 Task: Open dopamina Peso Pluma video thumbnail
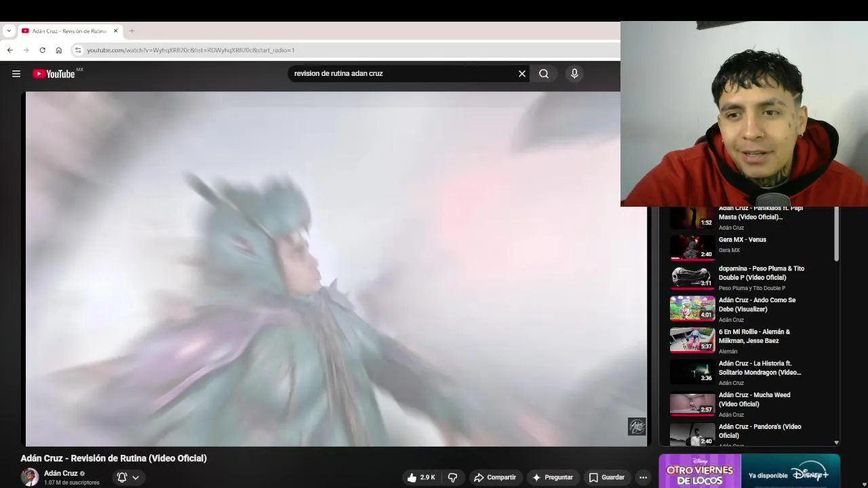[692, 277]
